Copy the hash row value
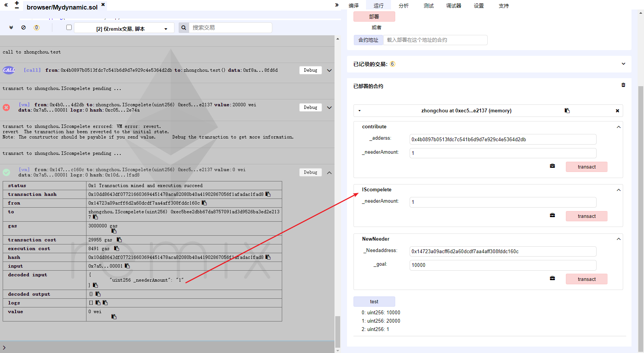The height and width of the screenshot is (353, 644). coord(268,257)
